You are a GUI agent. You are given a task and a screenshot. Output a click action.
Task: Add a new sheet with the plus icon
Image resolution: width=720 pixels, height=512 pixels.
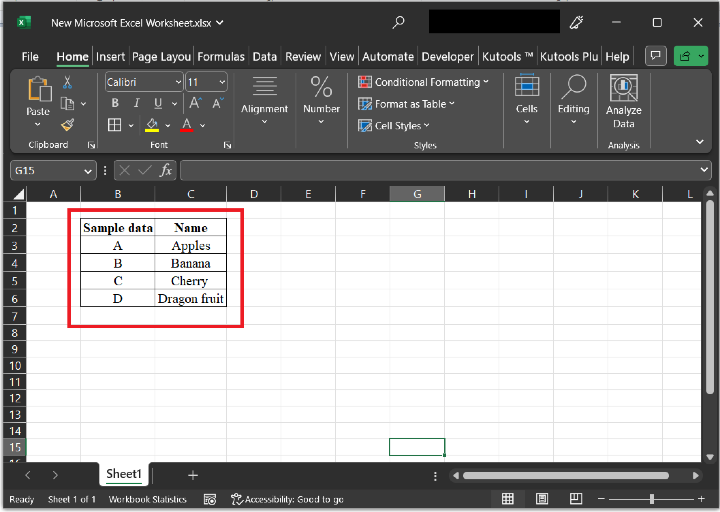[193, 475]
